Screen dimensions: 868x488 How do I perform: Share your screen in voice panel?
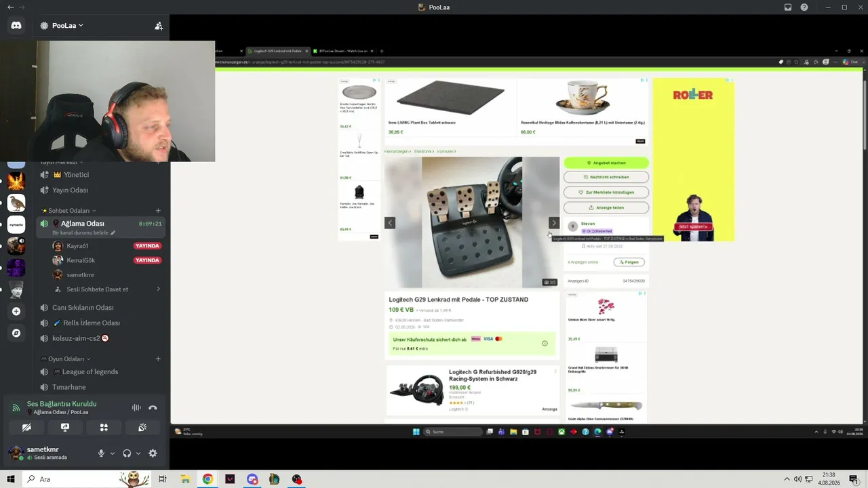coord(65,428)
